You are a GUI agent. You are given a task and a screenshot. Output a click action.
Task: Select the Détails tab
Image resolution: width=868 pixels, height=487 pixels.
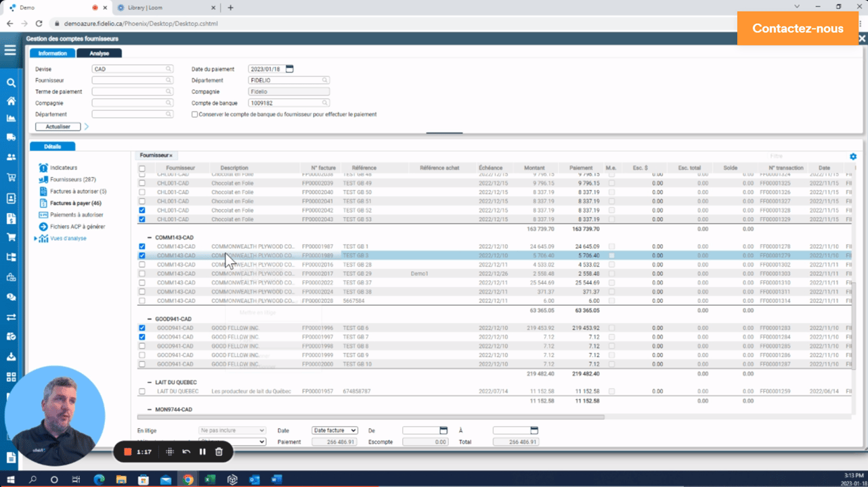pyautogui.click(x=52, y=146)
